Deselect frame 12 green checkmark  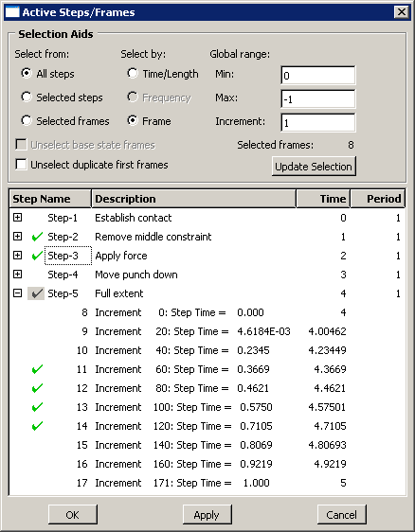pyautogui.click(x=37, y=388)
